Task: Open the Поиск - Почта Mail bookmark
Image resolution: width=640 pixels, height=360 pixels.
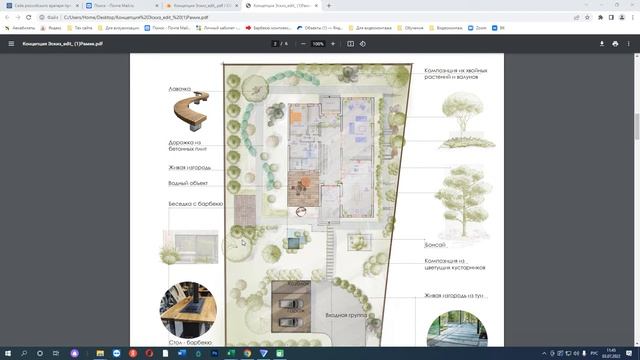Action: tap(167, 28)
